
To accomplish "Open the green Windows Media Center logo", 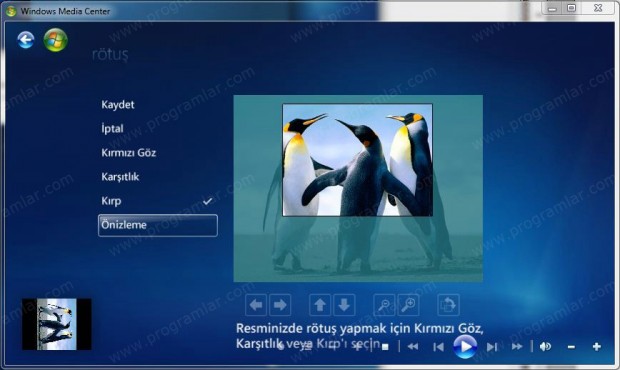I will 55,40.
